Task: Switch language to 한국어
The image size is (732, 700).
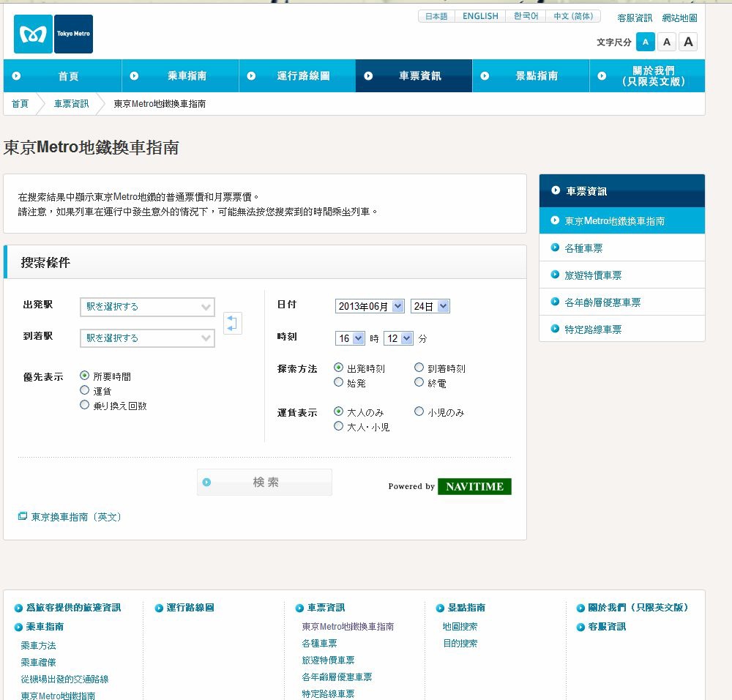Action: (x=526, y=16)
